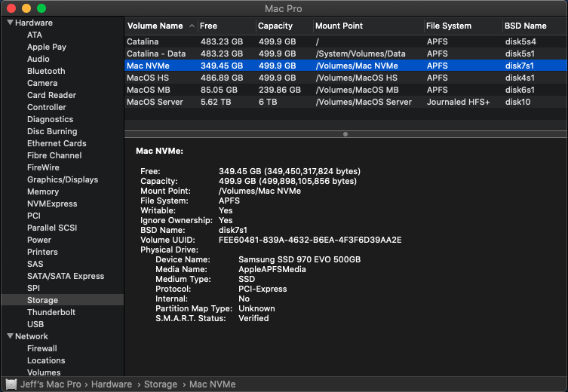Select SPI in the sidebar
568x392 pixels.
tap(33, 288)
